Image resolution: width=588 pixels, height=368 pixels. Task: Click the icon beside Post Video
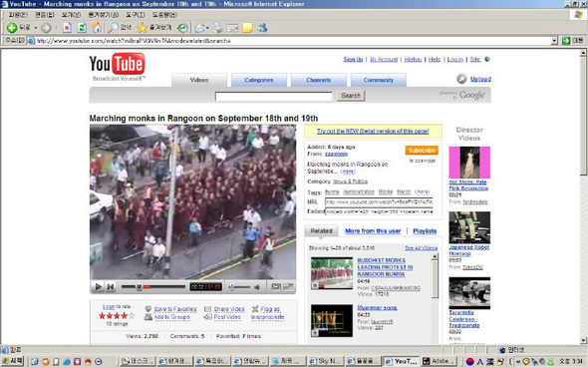207,317
